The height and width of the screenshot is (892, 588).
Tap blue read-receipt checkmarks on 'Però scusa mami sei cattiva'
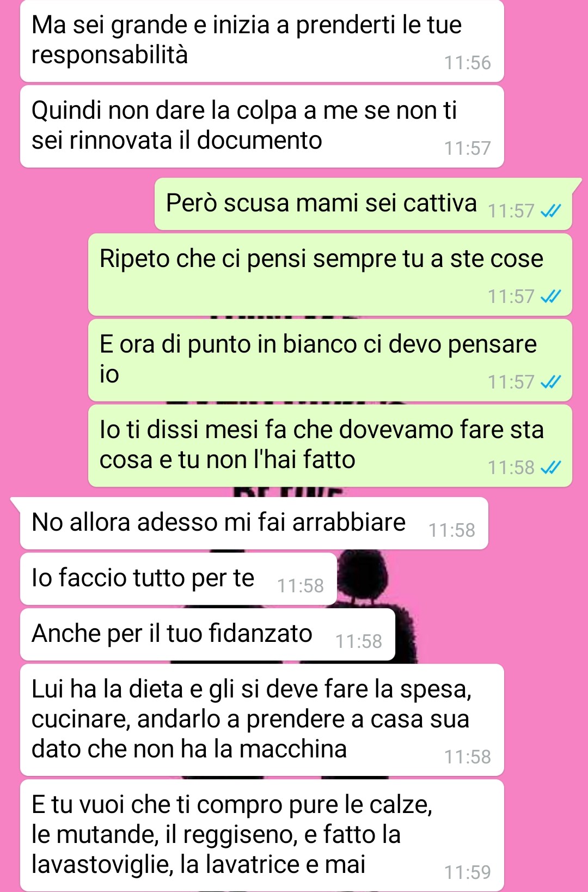click(550, 211)
